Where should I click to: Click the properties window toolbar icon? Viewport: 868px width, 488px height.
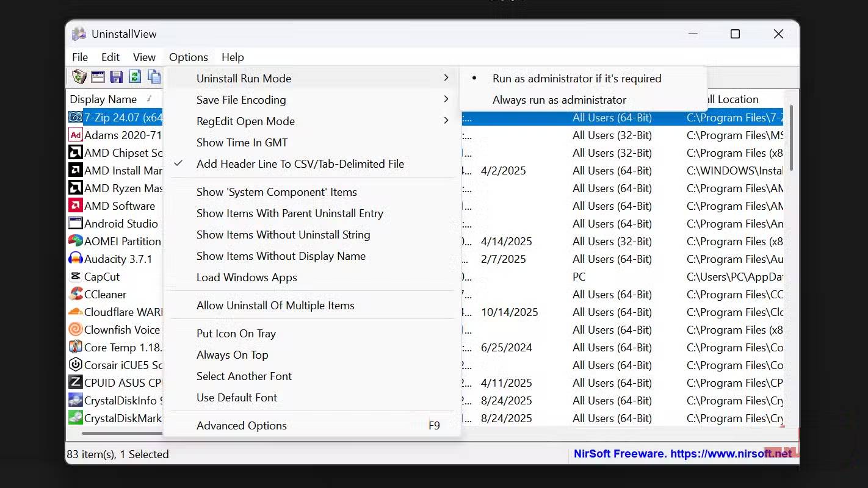[x=98, y=76]
